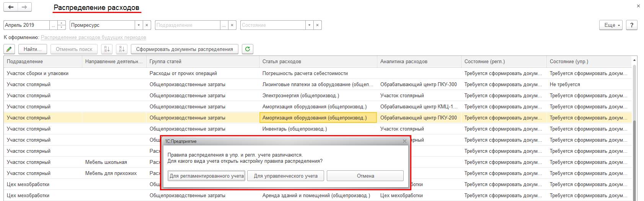The width and height of the screenshot is (644, 201).
Task: Click the green pencil edit icon
Action: point(10,49)
